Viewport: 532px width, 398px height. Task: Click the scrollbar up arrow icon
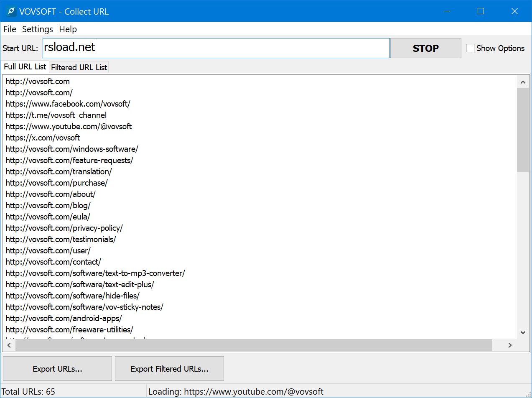pyautogui.click(x=523, y=82)
